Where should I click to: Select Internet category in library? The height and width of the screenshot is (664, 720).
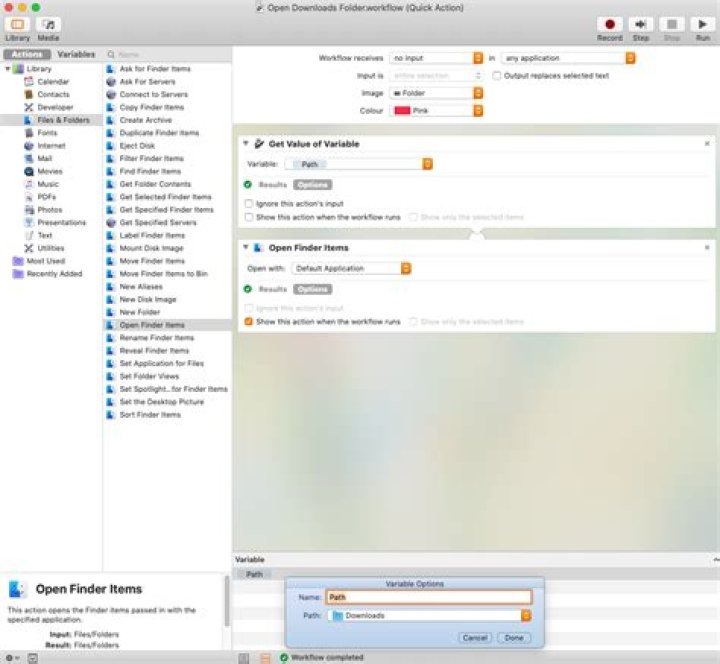51,146
